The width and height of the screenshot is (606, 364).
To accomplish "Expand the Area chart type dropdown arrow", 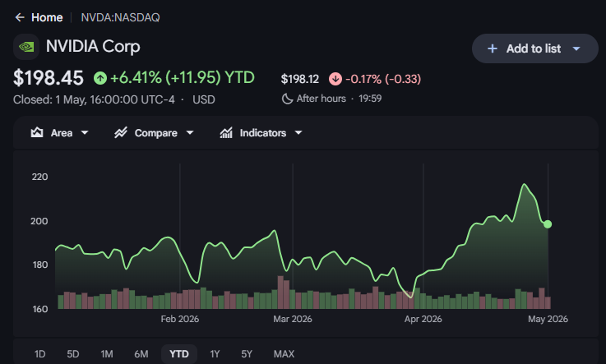I will click(x=85, y=133).
